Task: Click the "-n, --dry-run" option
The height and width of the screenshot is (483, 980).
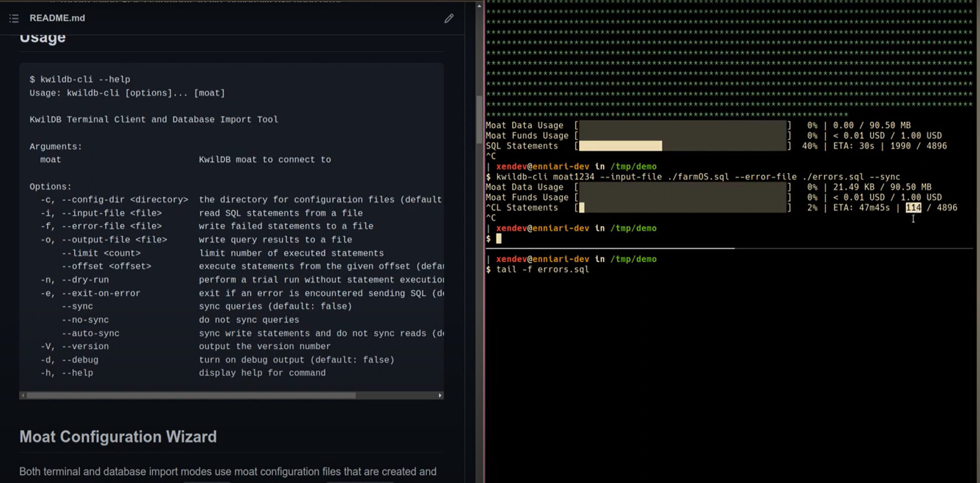Action: coord(75,280)
